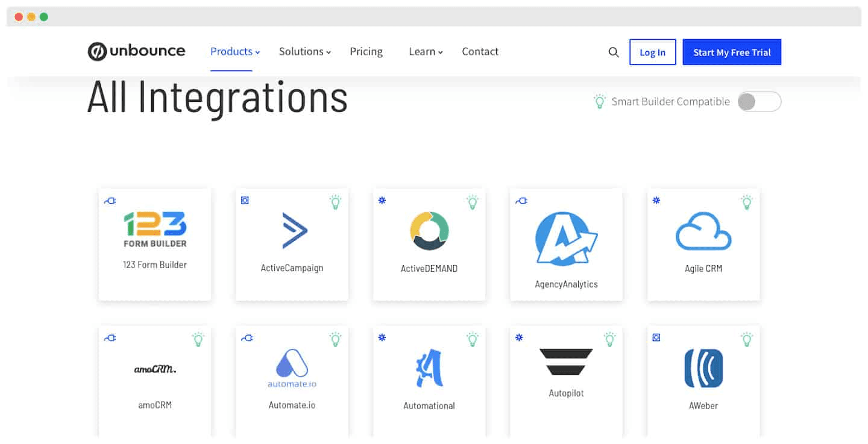Expand the Solutions dropdown menu
868x444 pixels.
pos(305,52)
